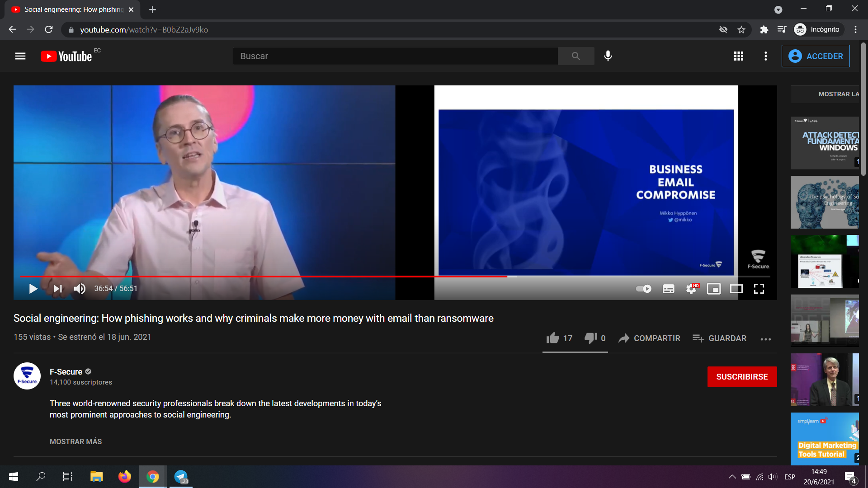The image size is (868, 488).
Task: Skip to the next video
Action: coord(57,289)
